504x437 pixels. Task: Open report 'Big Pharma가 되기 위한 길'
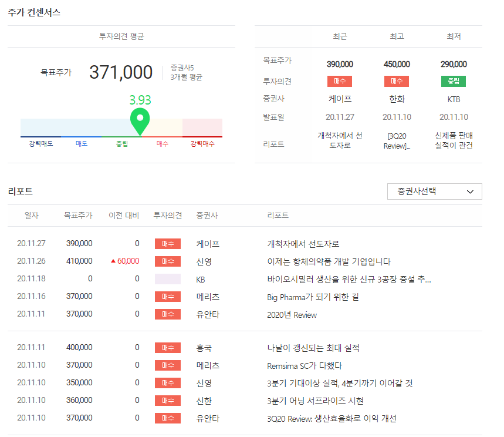[x=313, y=297]
